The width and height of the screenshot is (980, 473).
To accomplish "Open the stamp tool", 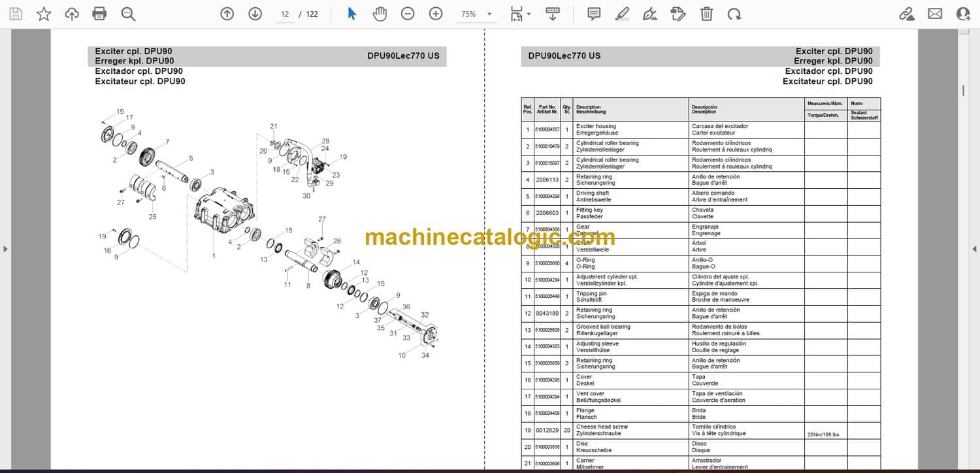I will (x=678, y=14).
